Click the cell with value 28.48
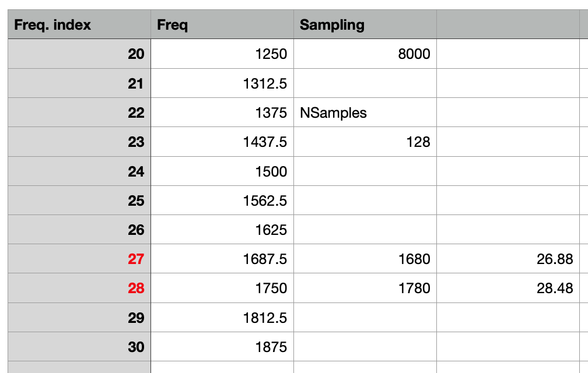Viewport: 588px width, 373px height. [508, 288]
